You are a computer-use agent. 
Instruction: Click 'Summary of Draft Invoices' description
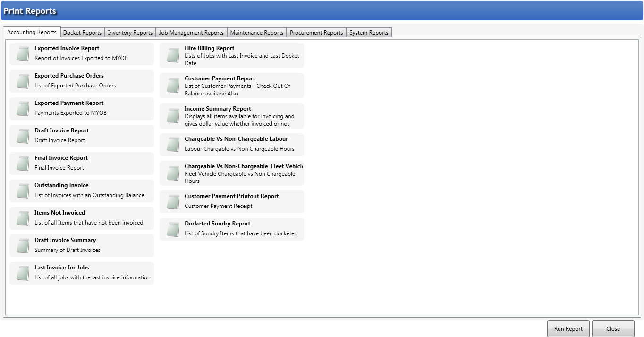coord(68,250)
